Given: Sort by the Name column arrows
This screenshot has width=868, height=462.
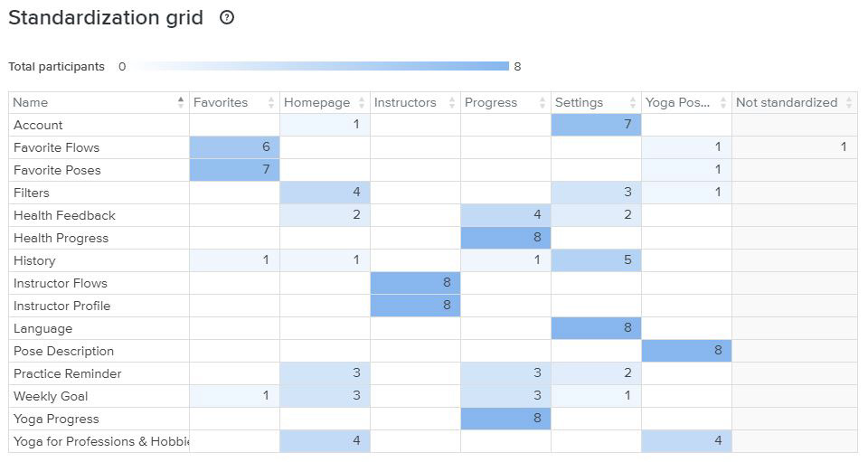Looking at the screenshot, I should [181, 103].
